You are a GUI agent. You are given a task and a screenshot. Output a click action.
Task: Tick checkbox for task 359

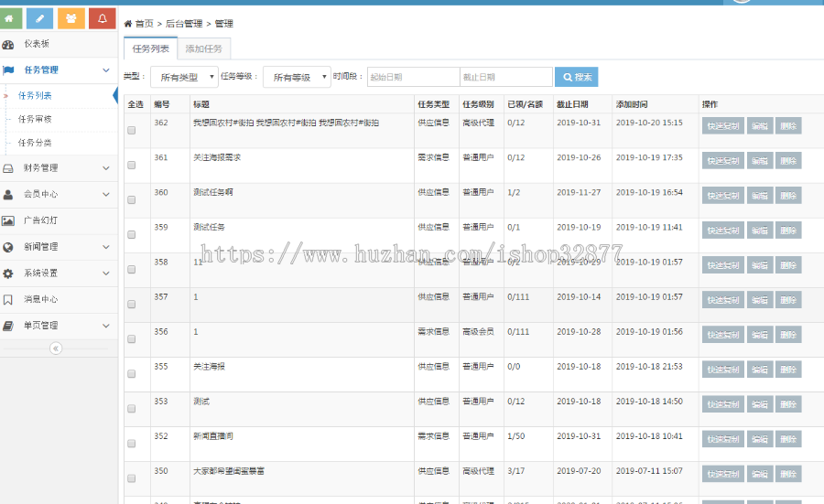[131, 234]
